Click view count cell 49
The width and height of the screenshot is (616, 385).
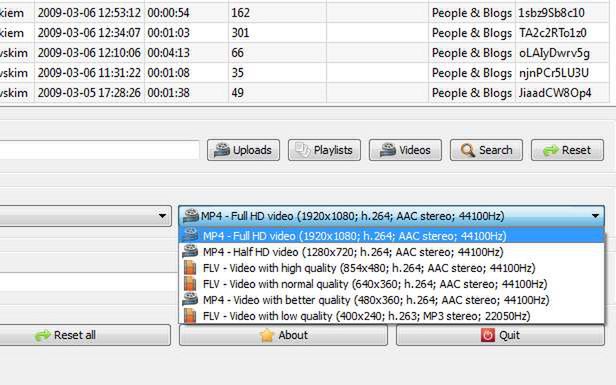(x=277, y=93)
